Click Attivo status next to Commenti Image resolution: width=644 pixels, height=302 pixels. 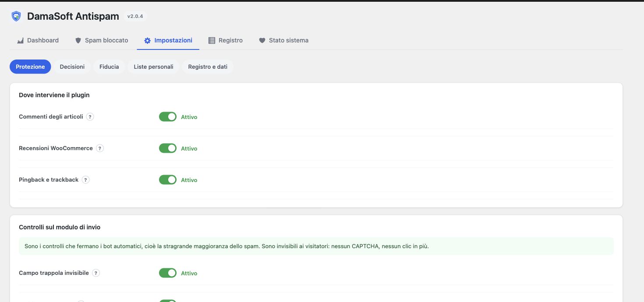tap(189, 117)
